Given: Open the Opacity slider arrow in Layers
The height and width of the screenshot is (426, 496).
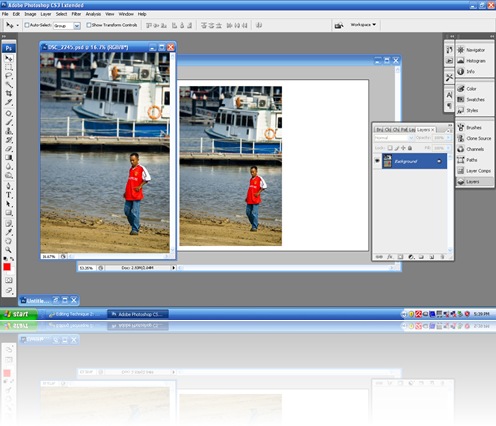Looking at the screenshot, I should point(449,138).
